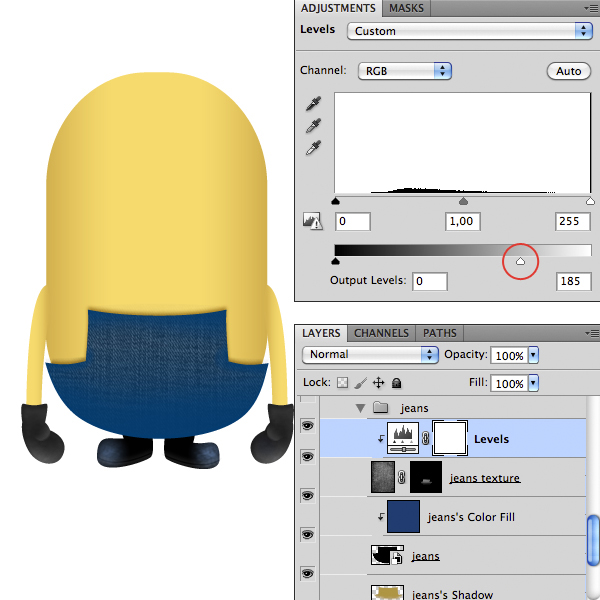The height and width of the screenshot is (600, 600).
Task: Toggle lock transparent pixels
Action: 345,383
